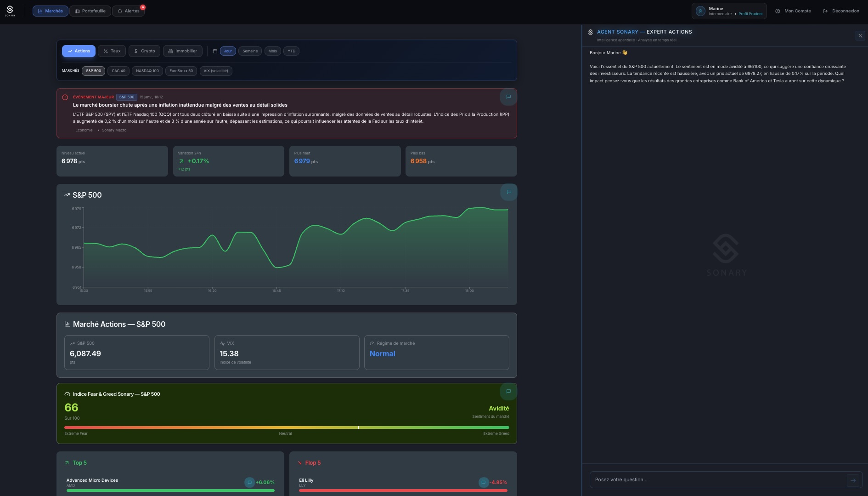Viewport: 868px width, 496px height.
Task: Click the Flop 5 down-arrow icon
Action: coord(300,463)
